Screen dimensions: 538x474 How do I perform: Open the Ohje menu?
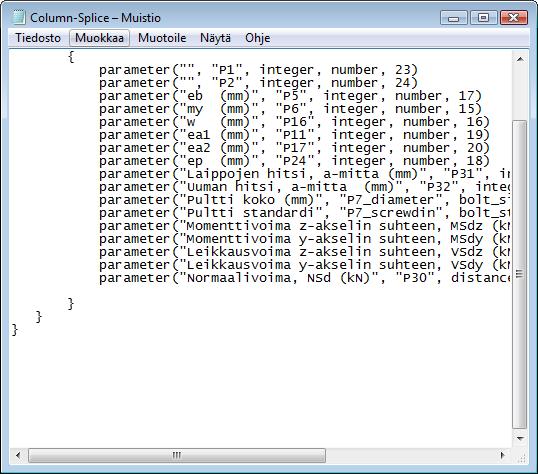[257, 38]
